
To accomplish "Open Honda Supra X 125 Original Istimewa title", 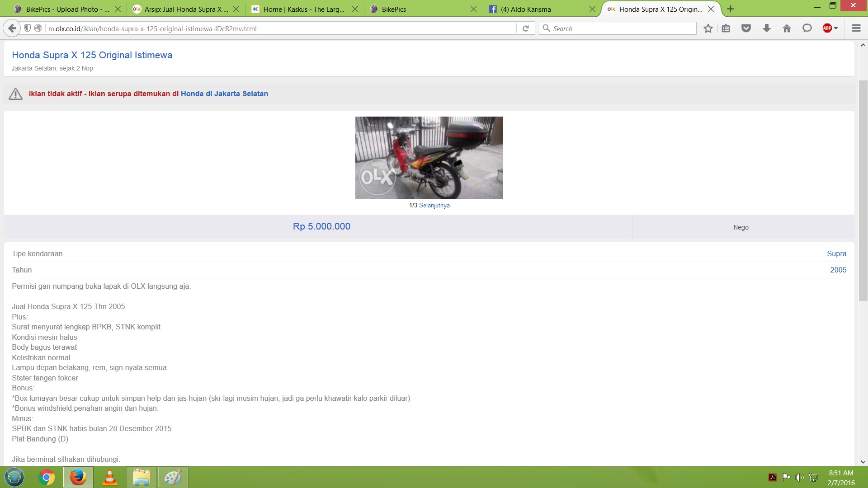I will pyautogui.click(x=92, y=55).
